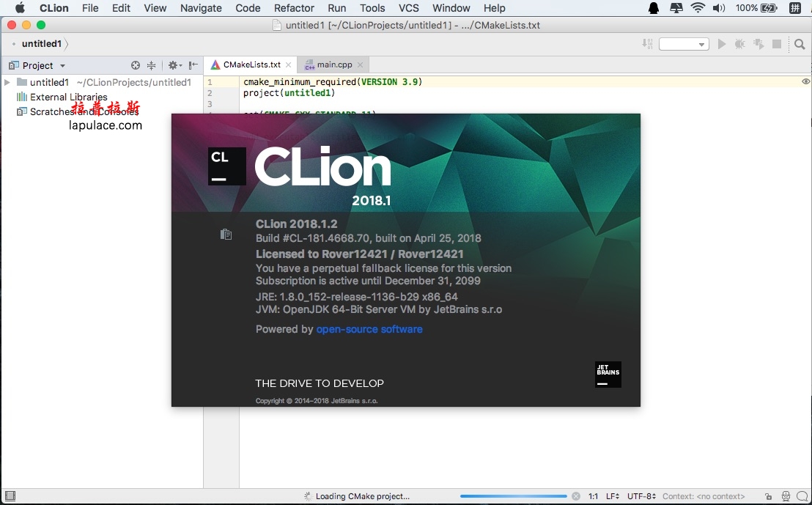812x505 pixels.
Task: Open the Run menu
Action: click(x=337, y=8)
